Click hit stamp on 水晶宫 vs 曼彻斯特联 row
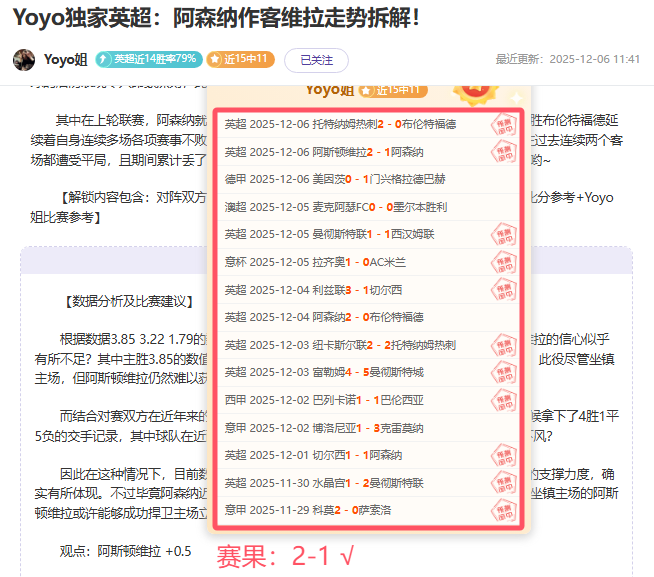The width and height of the screenshot is (654, 577). [502, 482]
